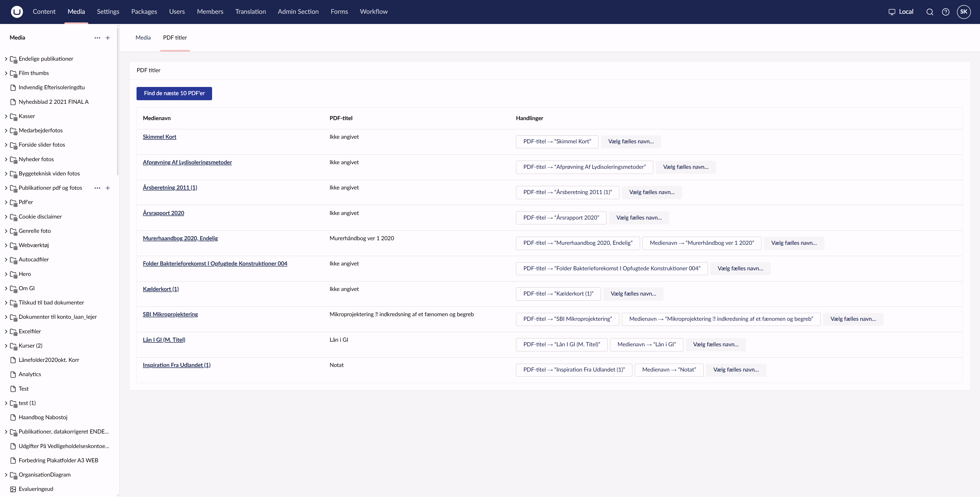Open ellipsis menu for Publikationer pdf og fotos

pos(97,188)
